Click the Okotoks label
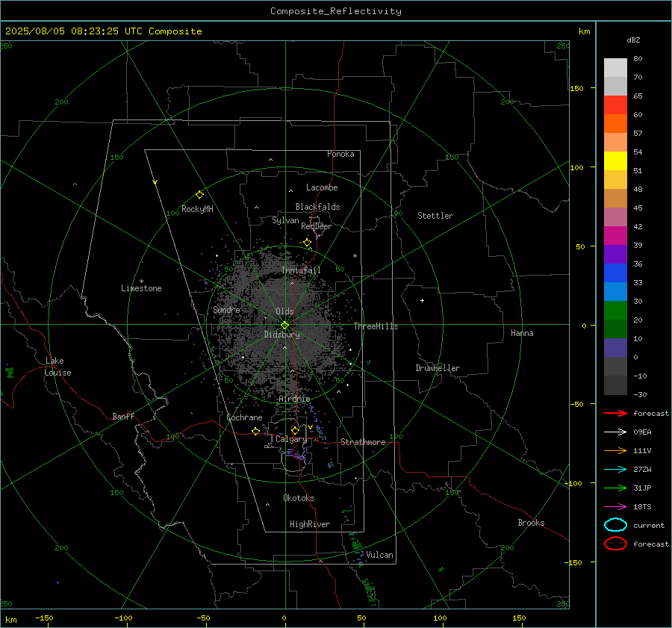Screen dimensions: 672x628 click(299, 498)
